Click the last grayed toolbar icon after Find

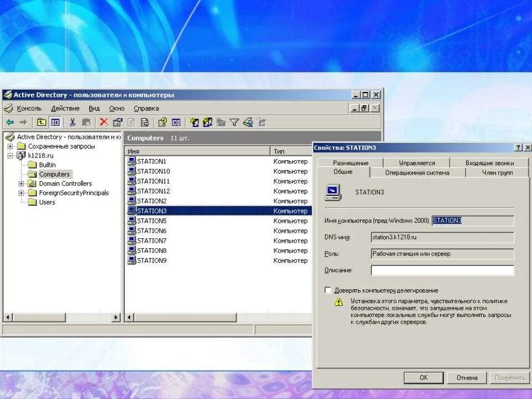coord(262,122)
